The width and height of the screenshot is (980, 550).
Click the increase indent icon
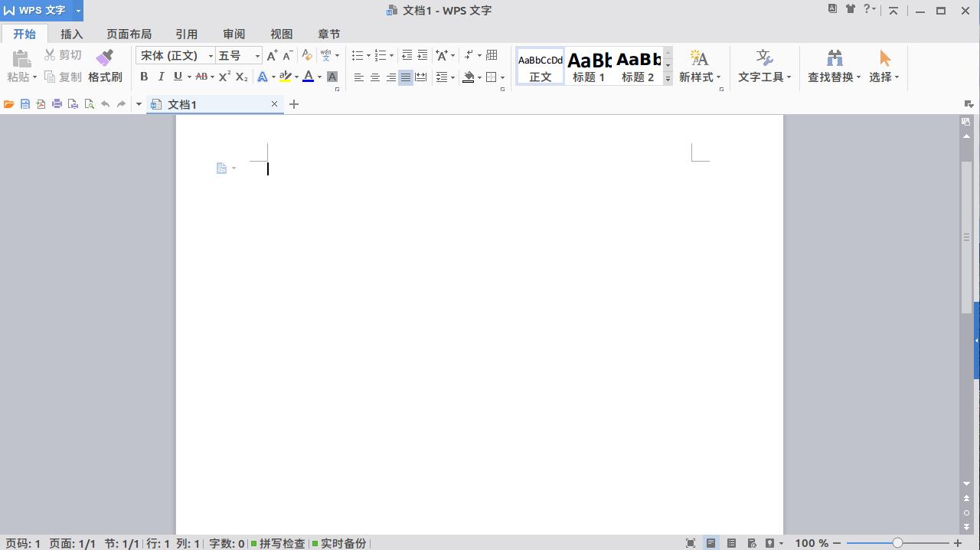click(x=422, y=55)
